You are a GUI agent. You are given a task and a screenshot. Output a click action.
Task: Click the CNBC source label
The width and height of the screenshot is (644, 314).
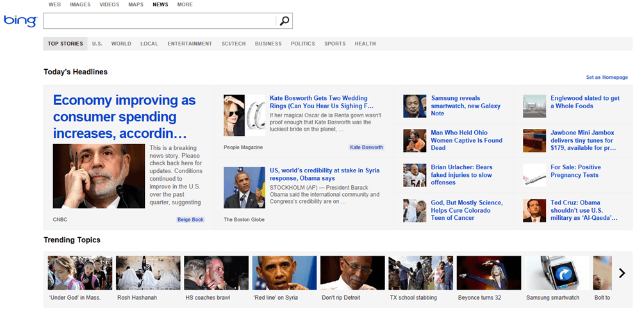pyautogui.click(x=60, y=219)
